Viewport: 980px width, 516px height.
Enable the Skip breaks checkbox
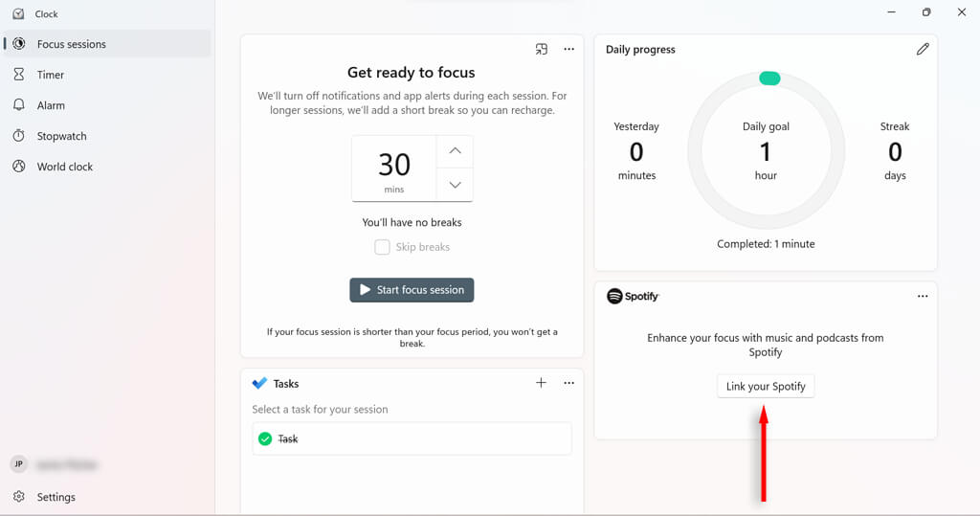[x=382, y=247]
